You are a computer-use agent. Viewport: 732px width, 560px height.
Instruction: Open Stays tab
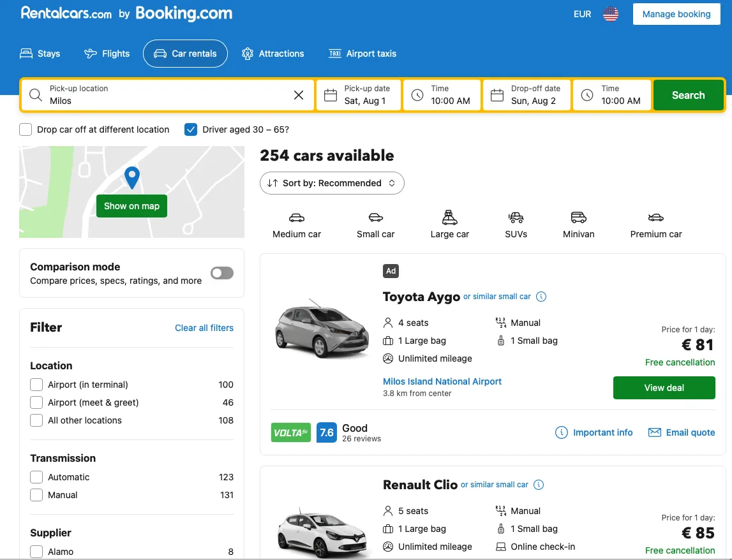40,54
